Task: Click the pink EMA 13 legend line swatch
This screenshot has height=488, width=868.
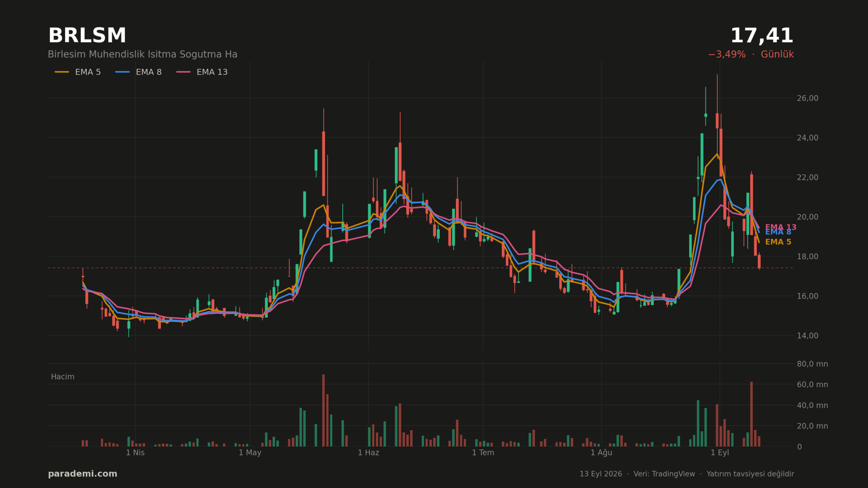Action: 183,72
